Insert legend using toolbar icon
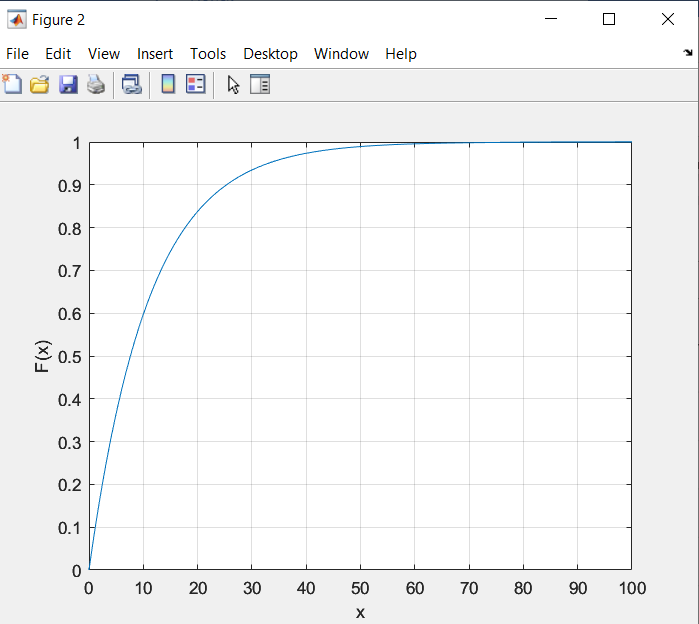 196,84
